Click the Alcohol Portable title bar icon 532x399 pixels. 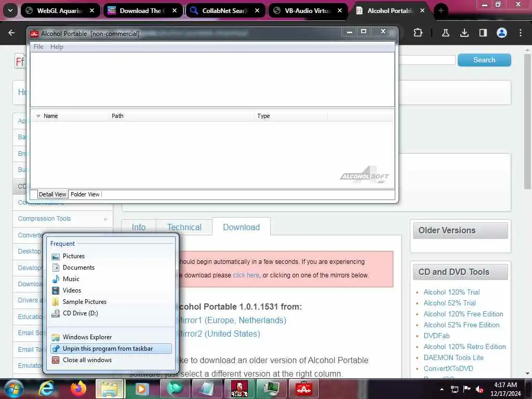(x=34, y=34)
